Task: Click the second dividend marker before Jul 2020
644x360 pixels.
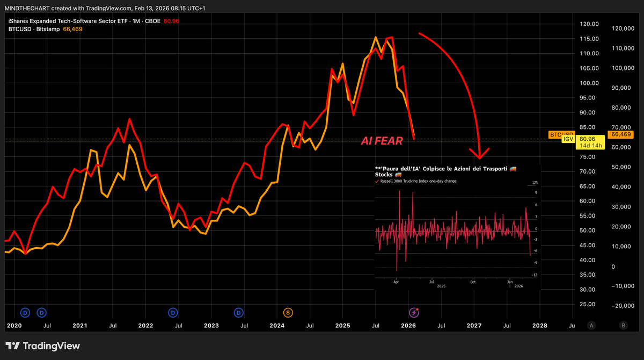Action: coord(41,312)
